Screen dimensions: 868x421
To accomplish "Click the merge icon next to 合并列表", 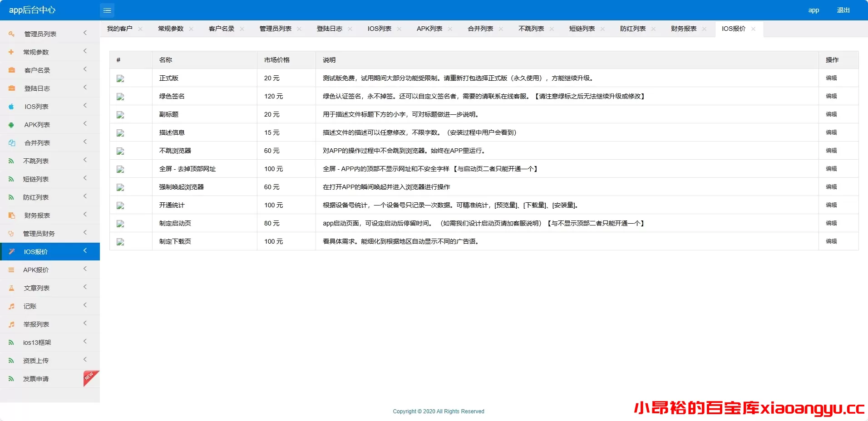I will pyautogui.click(x=11, y=142).
